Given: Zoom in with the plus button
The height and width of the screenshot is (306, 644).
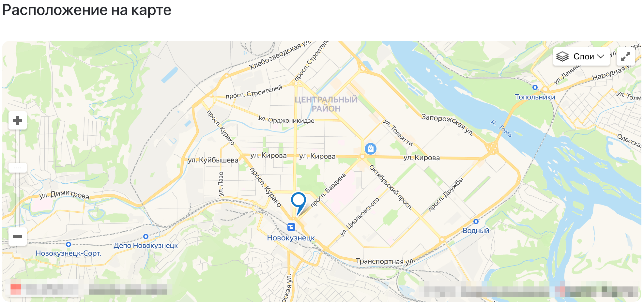Looking at the screenshot, I should pyautogui.click(x=18, y=120).
